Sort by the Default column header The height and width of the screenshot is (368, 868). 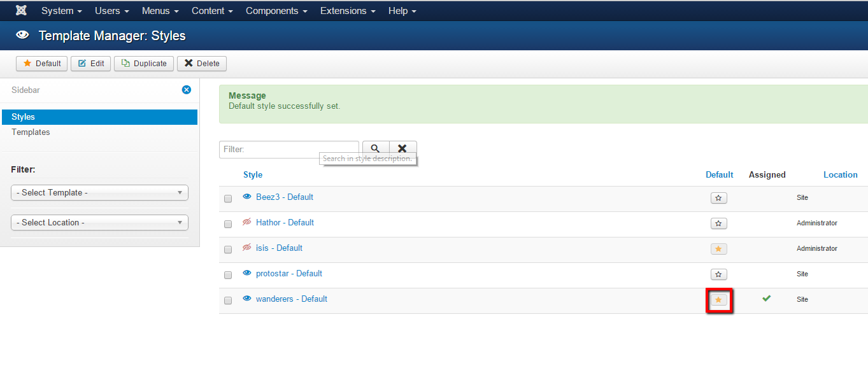(x=720, y=174)
